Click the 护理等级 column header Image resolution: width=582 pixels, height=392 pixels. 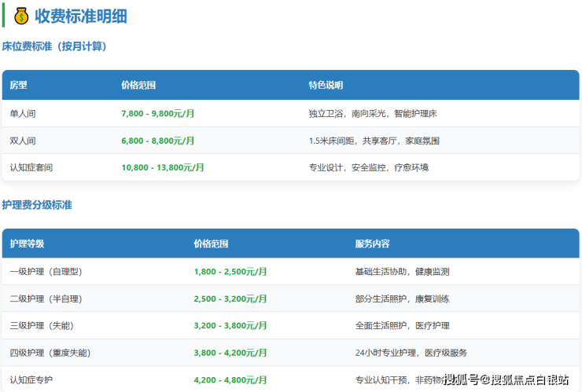[x=27, y=244]
